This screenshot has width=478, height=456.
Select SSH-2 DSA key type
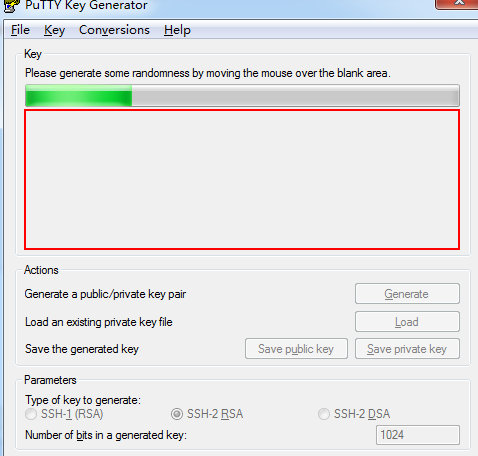tap(324, 414)
